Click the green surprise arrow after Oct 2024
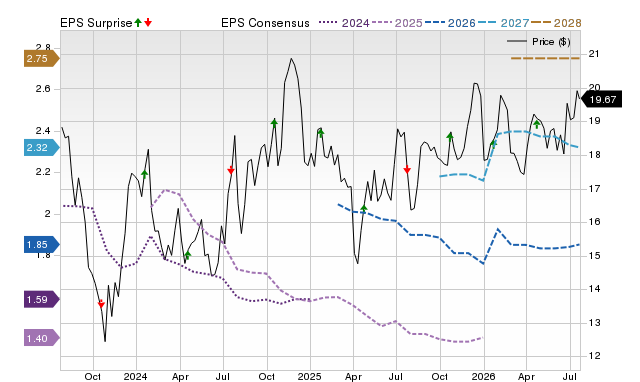The height and width of the screenshot is (382, 640). [274, 122]
